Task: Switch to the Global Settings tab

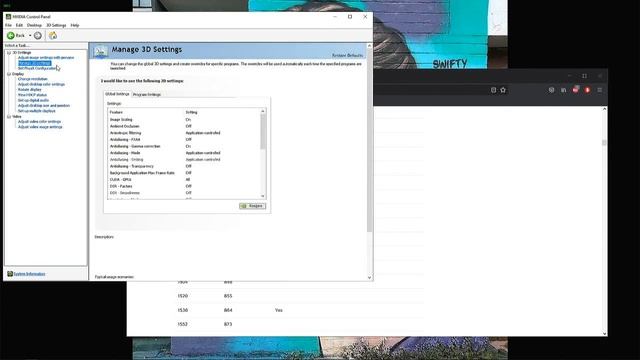Action: tap(117, 94)
